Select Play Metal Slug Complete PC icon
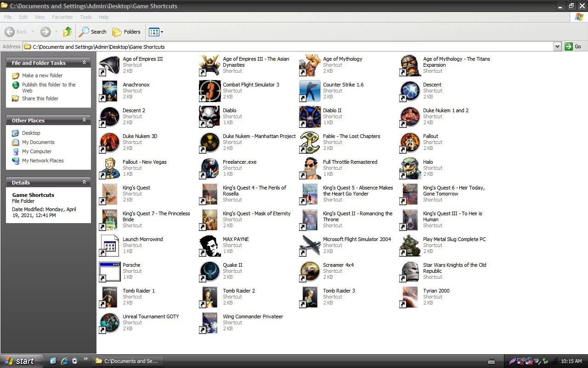The height and width of the screenshot is (368, 588). pos(410,246)
